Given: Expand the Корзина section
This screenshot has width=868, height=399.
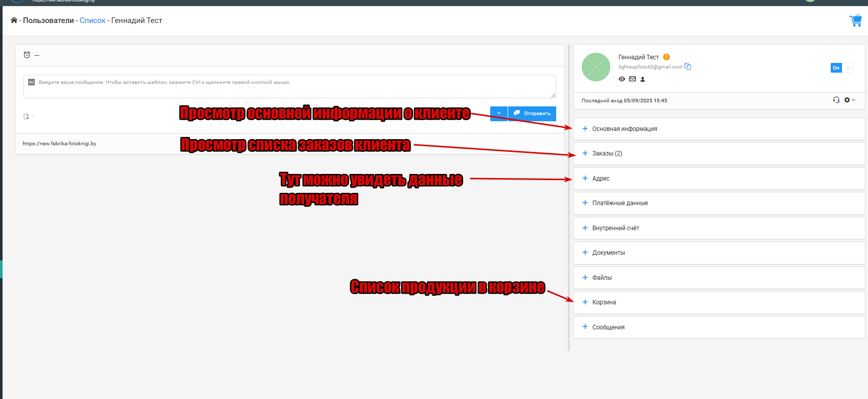Looking at the screenshot, I should 719,302.
